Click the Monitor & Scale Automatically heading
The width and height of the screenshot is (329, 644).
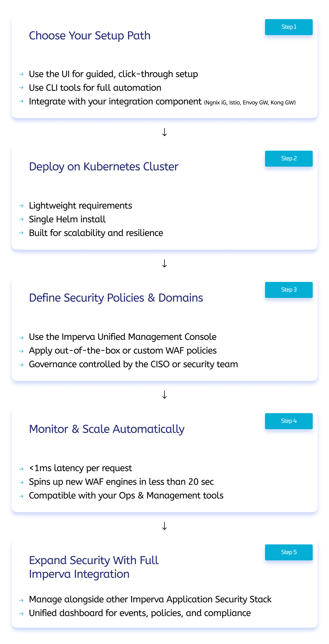(107, 429)
